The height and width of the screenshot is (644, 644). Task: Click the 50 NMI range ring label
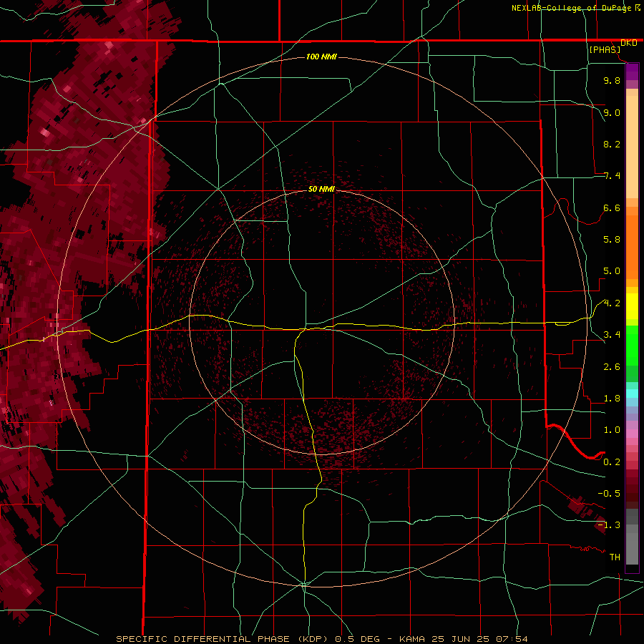(x=321, y=189)
